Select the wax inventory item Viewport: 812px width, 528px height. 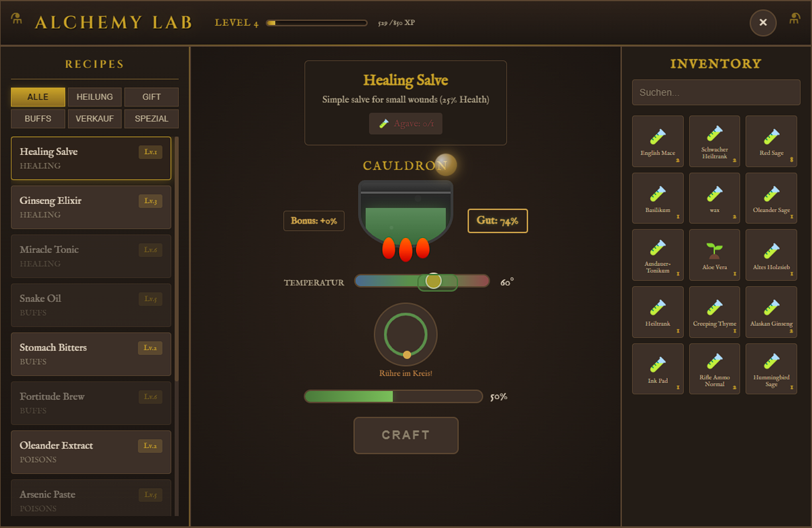(x=714, y=198)
